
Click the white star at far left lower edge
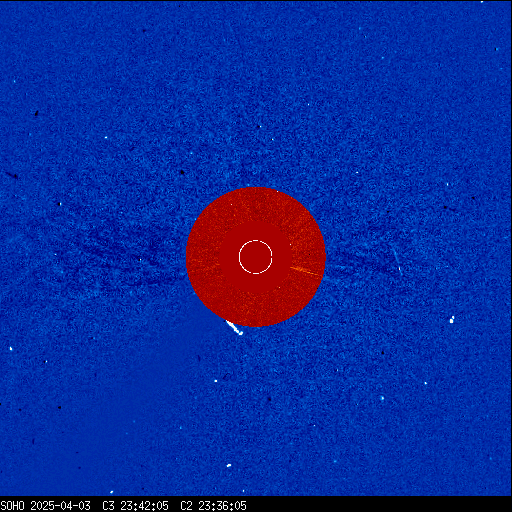coord(11,349)
